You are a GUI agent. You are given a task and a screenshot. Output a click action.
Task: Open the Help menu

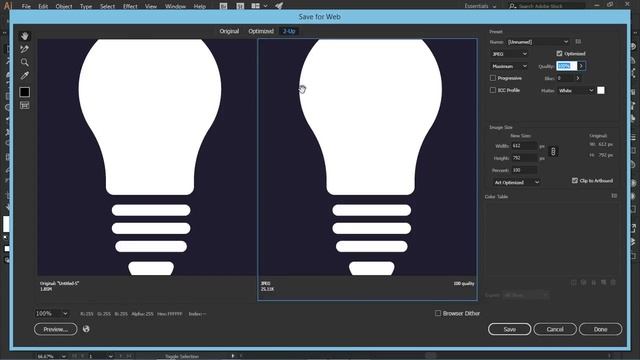tap(200, 6)
